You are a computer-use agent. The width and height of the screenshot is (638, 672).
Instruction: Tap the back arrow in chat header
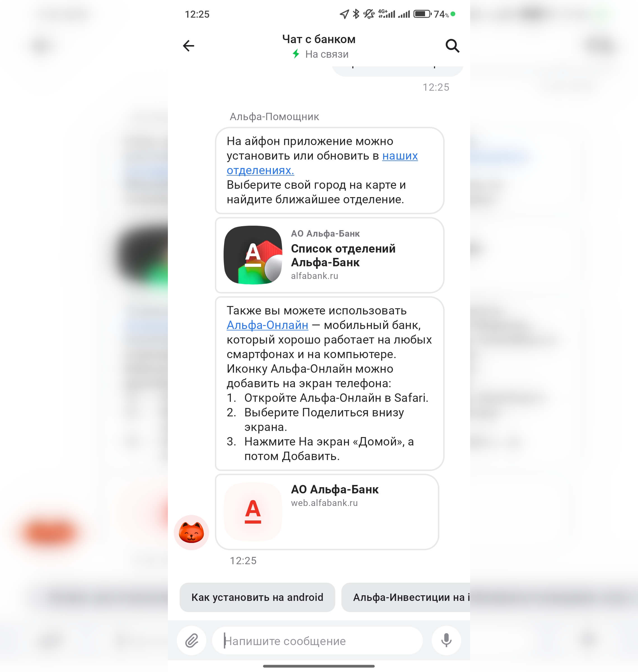click(188, 46)
